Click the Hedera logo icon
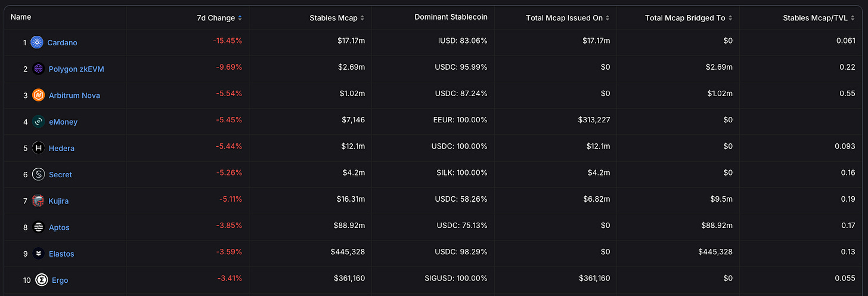The height and width of the screenshot is (296, 868). 39,148
